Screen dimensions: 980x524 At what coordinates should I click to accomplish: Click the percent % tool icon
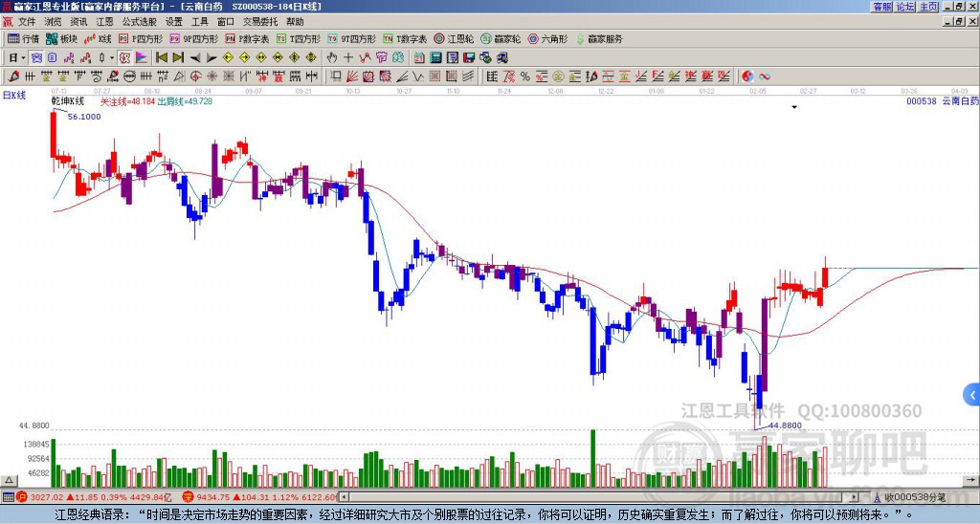pos(525,76)
